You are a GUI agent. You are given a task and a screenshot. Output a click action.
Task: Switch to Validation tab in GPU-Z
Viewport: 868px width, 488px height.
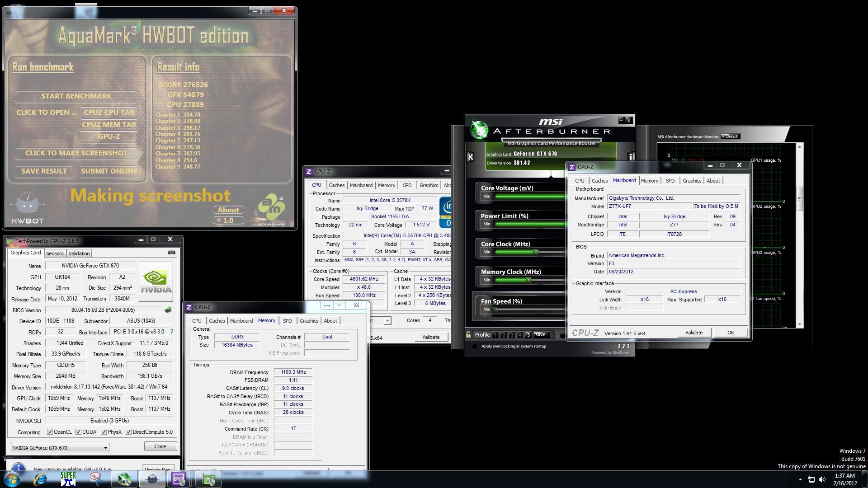79,253
